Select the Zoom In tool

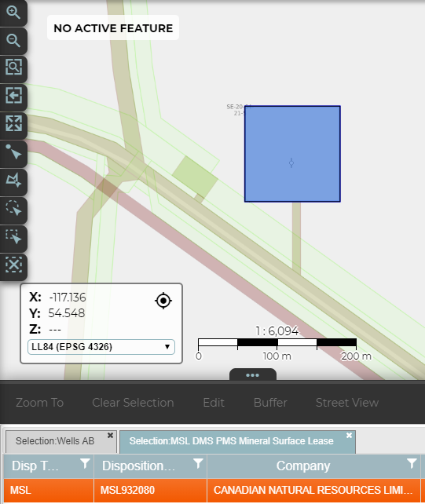click(x=13, y=13)
